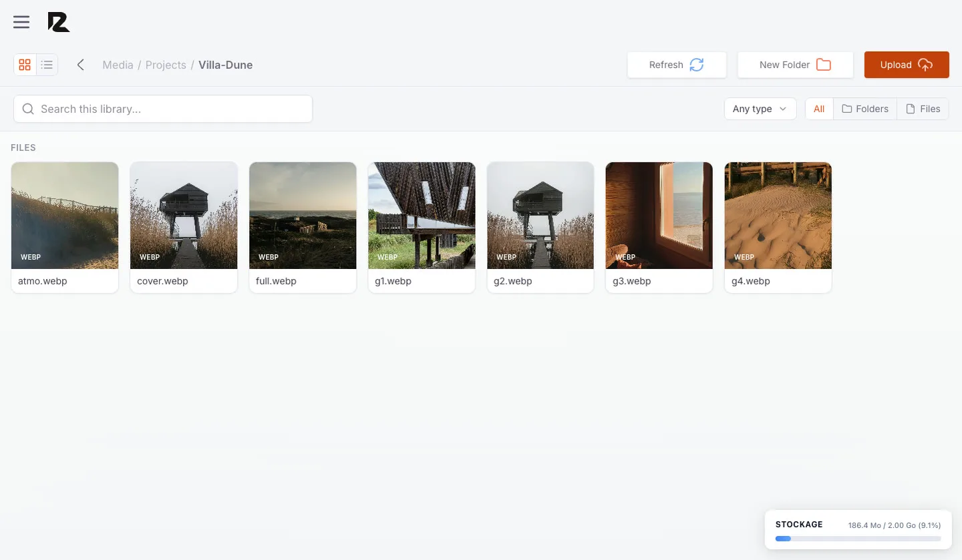
Task: Open the g3.webp thumbnail
Action: click(659, 216)
